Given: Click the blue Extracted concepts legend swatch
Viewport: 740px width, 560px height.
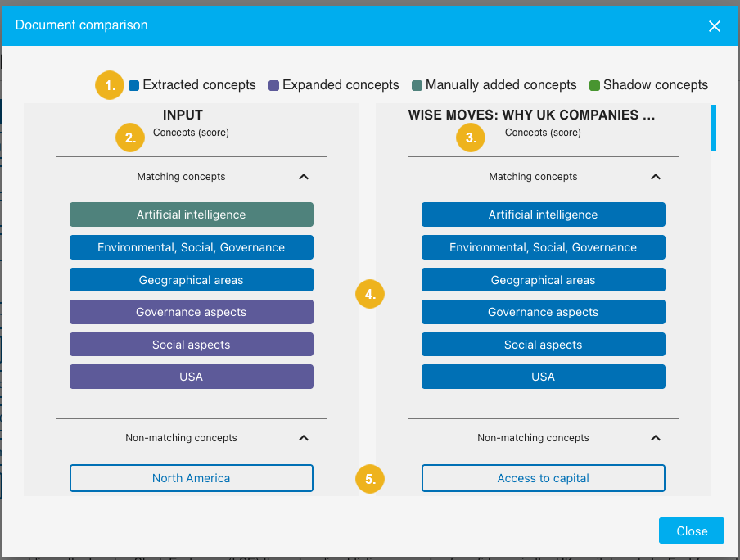Looking at the screenshot, I should pos(134,85).
